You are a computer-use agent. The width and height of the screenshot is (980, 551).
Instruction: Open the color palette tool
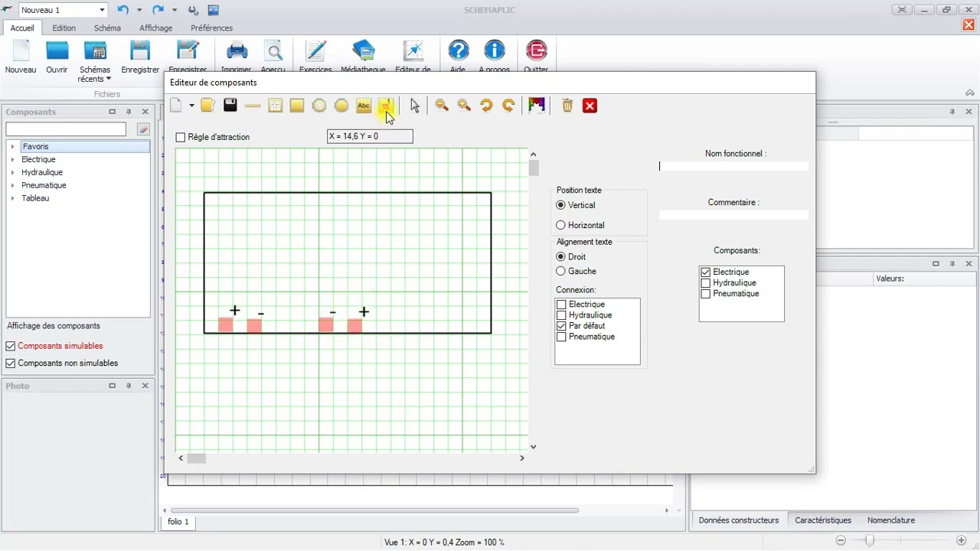pyautogui.click(x=537, y=106)
